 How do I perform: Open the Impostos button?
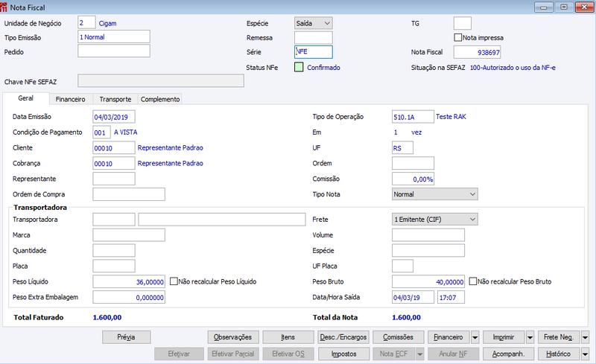coord(343,354)
